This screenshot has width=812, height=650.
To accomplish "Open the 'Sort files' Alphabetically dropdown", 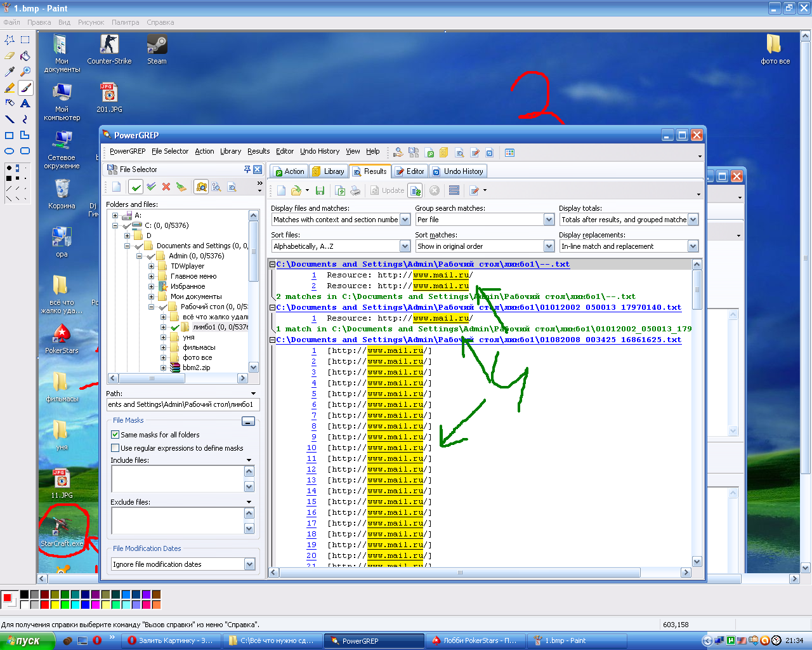I will [405, 246].
